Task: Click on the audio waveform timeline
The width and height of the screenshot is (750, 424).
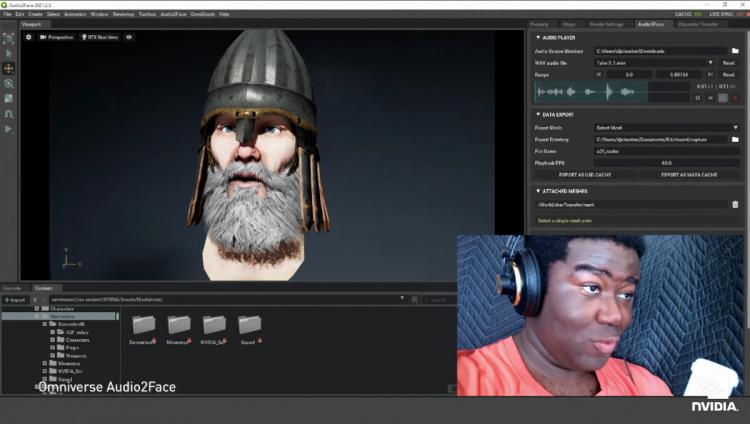Action: tap(612, 91)
